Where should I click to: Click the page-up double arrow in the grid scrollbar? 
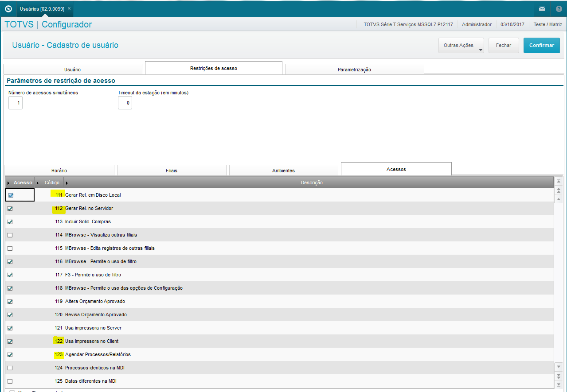coord(559,190)
